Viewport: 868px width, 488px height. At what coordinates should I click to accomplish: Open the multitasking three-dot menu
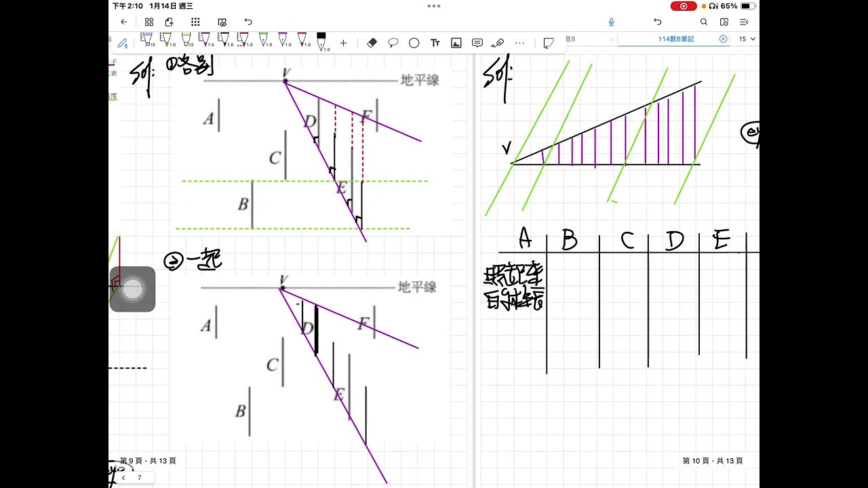[x=434, y=6]
